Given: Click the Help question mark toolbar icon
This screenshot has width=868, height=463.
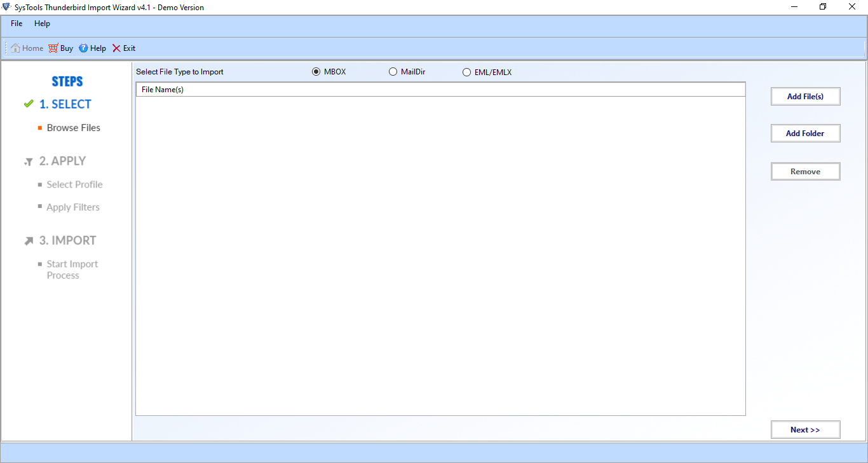Looking at the screenshot, I should (83, 48).
